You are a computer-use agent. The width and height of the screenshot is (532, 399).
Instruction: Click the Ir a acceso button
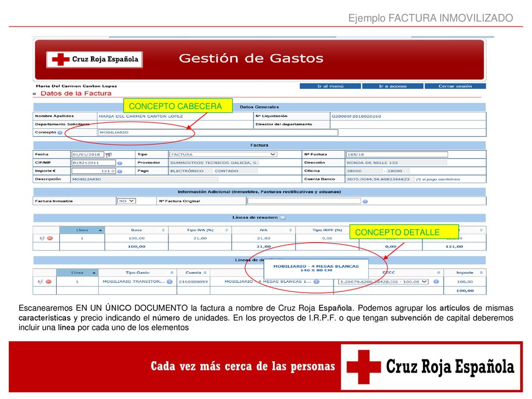(393, 86)
